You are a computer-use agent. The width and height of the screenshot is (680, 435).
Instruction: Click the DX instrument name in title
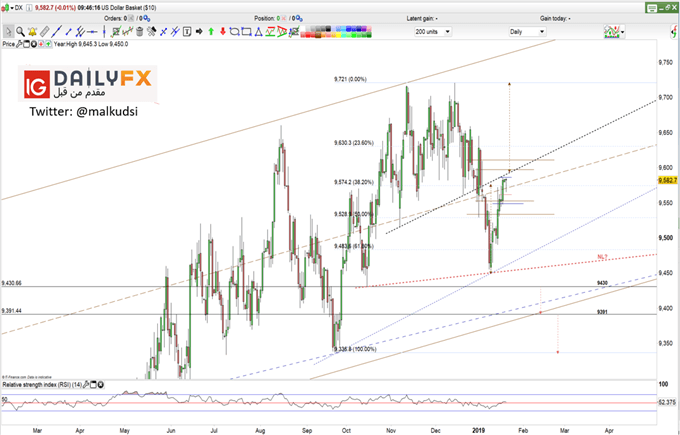(x=19, y=7)
